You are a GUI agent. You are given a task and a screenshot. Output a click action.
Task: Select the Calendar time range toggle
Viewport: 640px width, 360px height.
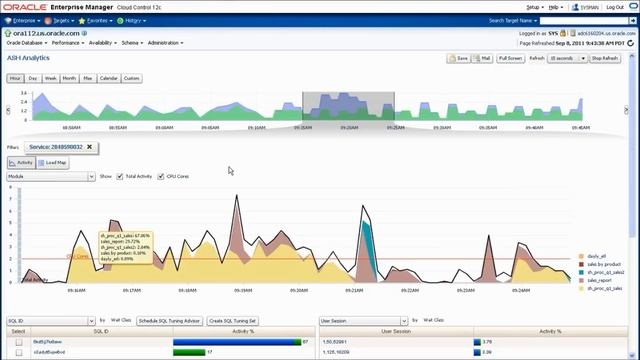pyautogui.click(x=109, y=78)
